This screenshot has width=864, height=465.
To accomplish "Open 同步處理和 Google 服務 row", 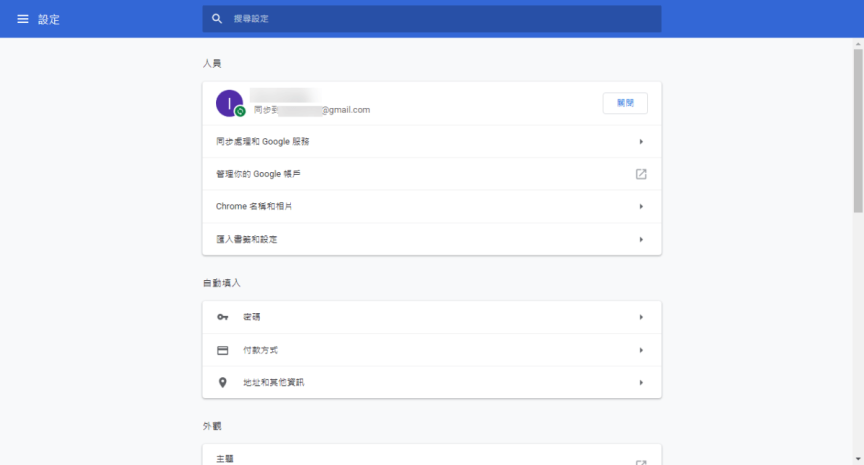I will [x=431, y=142].
